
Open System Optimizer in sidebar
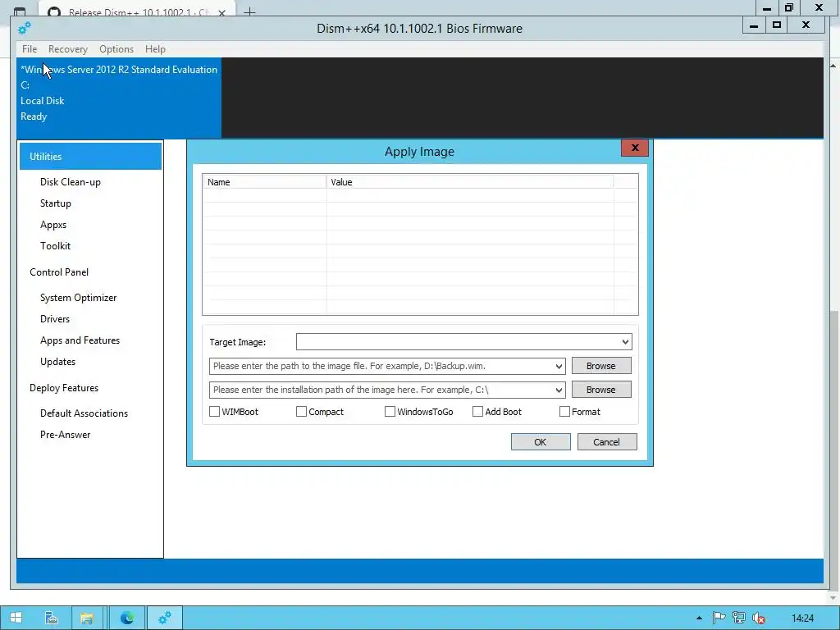click(x=78, y=298)
